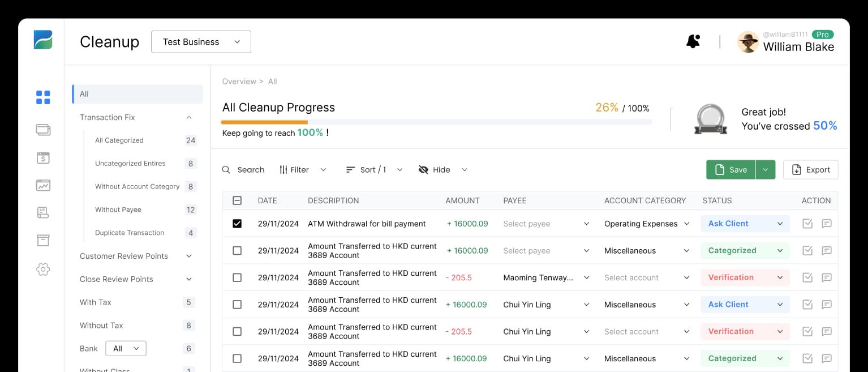Expand Customer Review Points section

pyautogui.click(x=188, y=256)
